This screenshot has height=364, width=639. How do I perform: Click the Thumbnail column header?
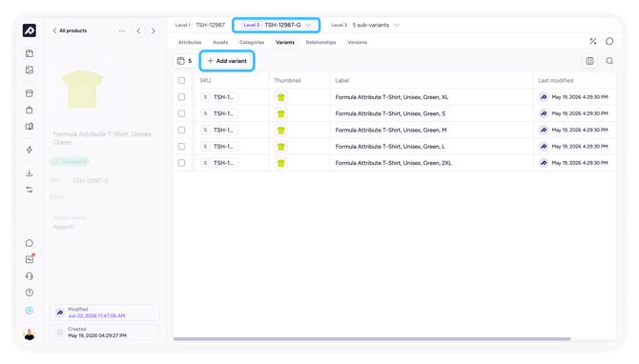(287, 81)
